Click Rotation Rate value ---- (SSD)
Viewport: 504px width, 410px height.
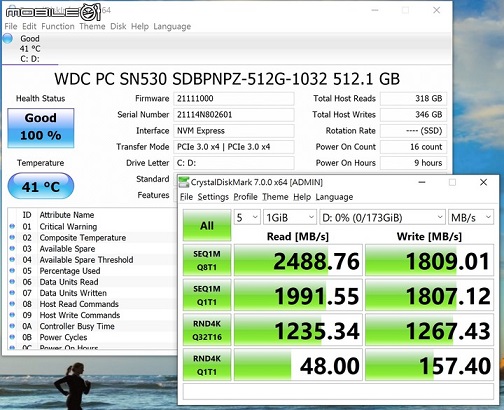[413, 131]
